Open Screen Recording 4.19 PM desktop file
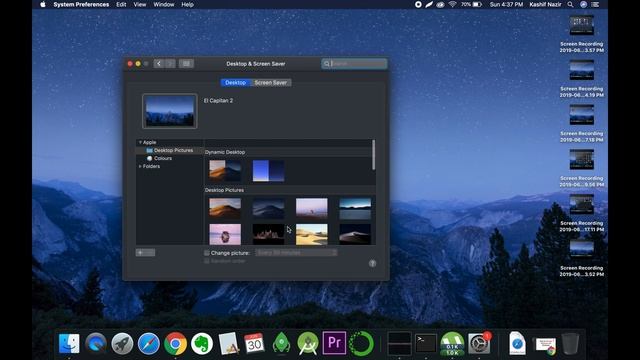Screen dimensions: 640x360 pyautogui.click(x=581, y=79)
